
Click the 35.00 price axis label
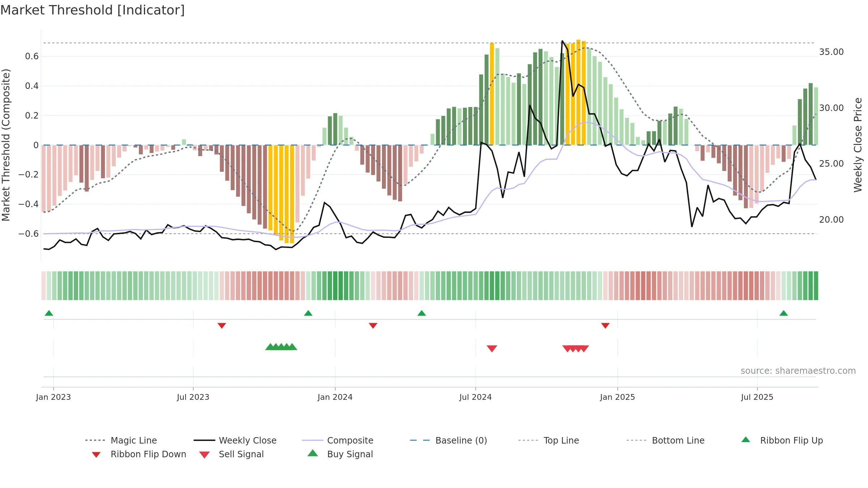(x=831, y=52)
